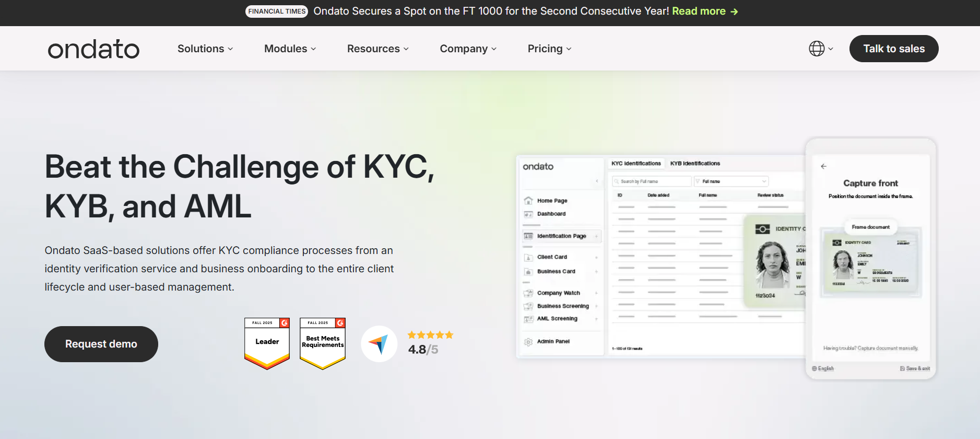Click the 4.8/5 rating score

423,350
